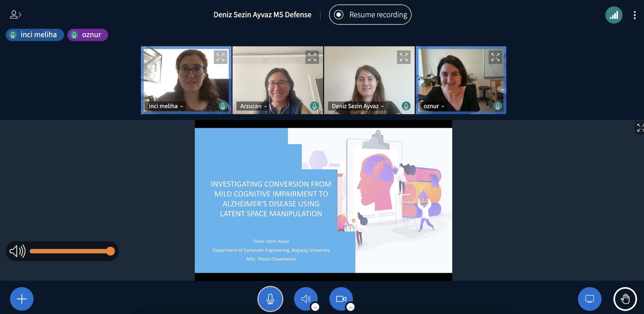Open audio device options chevron
This screenshot has width=644, height=314.
pos(315,307)
